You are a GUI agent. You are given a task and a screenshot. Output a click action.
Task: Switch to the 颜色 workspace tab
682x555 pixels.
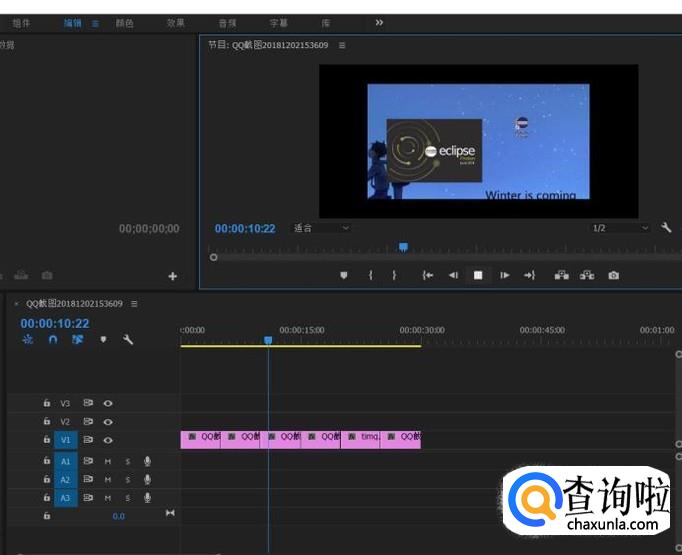[x=124, y=22]
